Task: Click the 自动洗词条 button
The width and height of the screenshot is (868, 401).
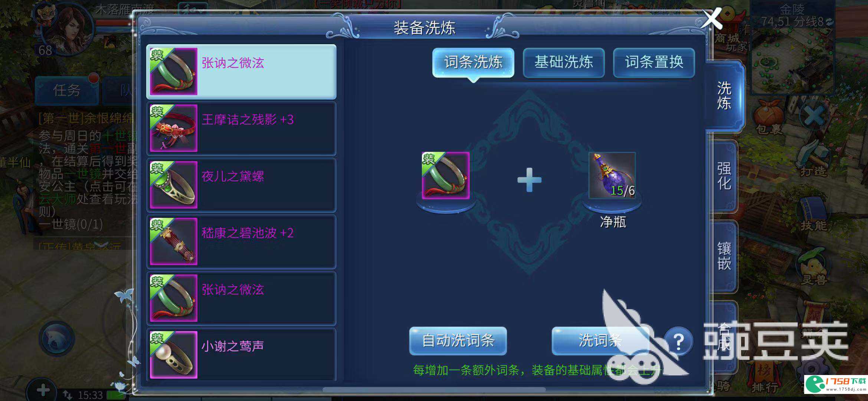Action: (x=458, y=340)
